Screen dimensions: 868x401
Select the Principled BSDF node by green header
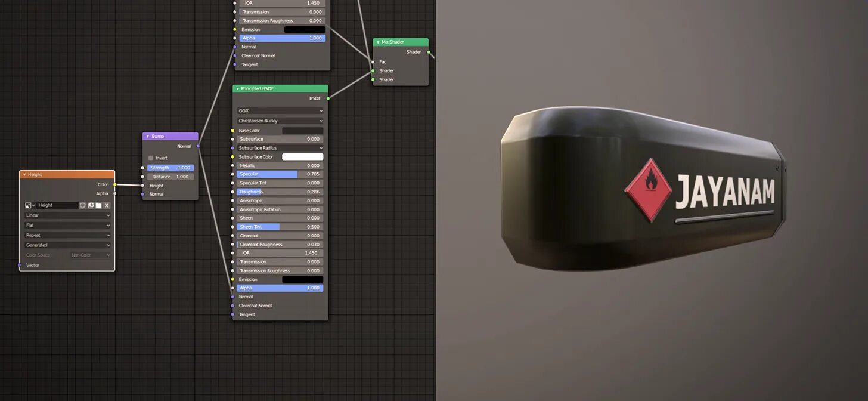(280, 89)
